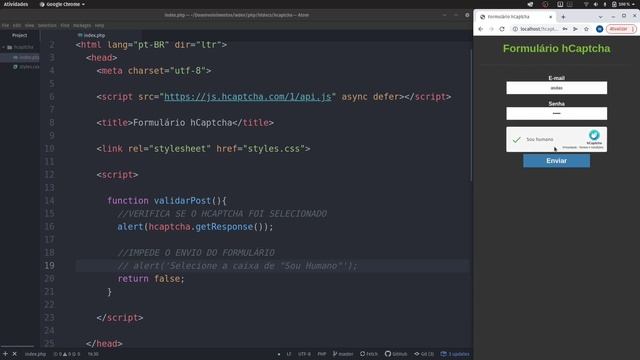Open the Selection menu in Atom

[47, 25]
